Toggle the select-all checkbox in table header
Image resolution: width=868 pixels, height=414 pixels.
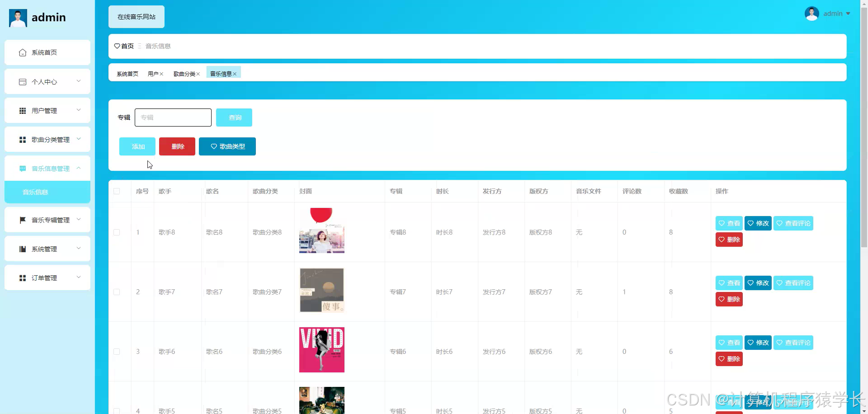pyautogui.click(x=117, y=191)
